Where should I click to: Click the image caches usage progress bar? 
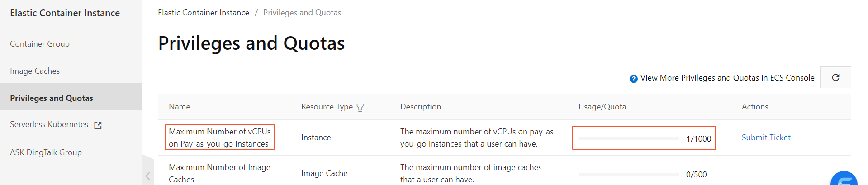point(629,174)
